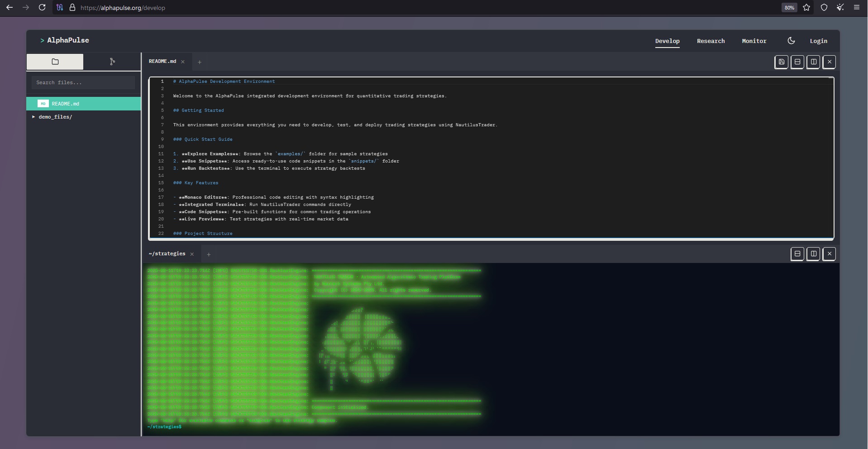This screenshot has width=868, height=449.
Task: Click the Login link
Action: pos(818,41)
